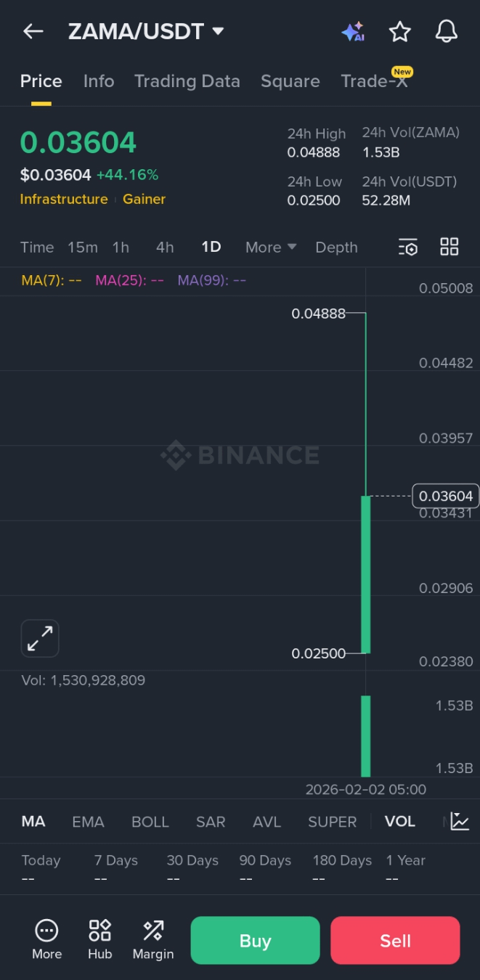This screenshot has width=480, height=980.
Task: Toggle the MA indicator
Action: (x=33, y=822)
